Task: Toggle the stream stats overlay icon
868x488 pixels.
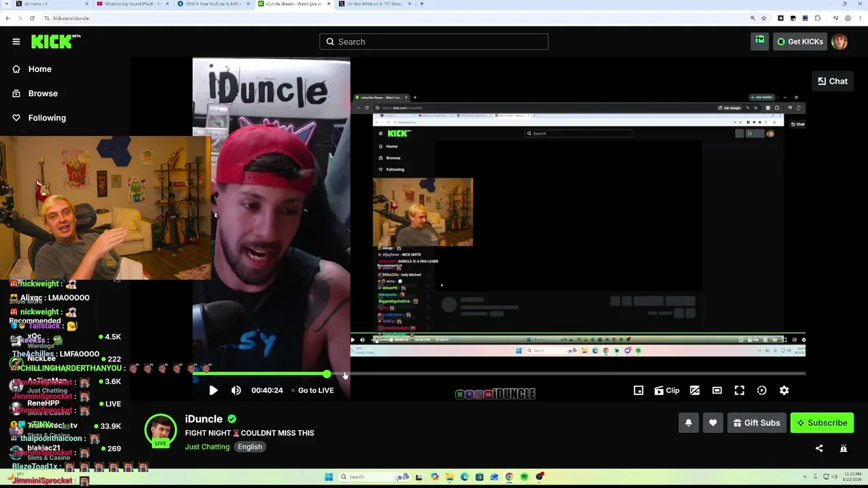Action: (694, 390)
